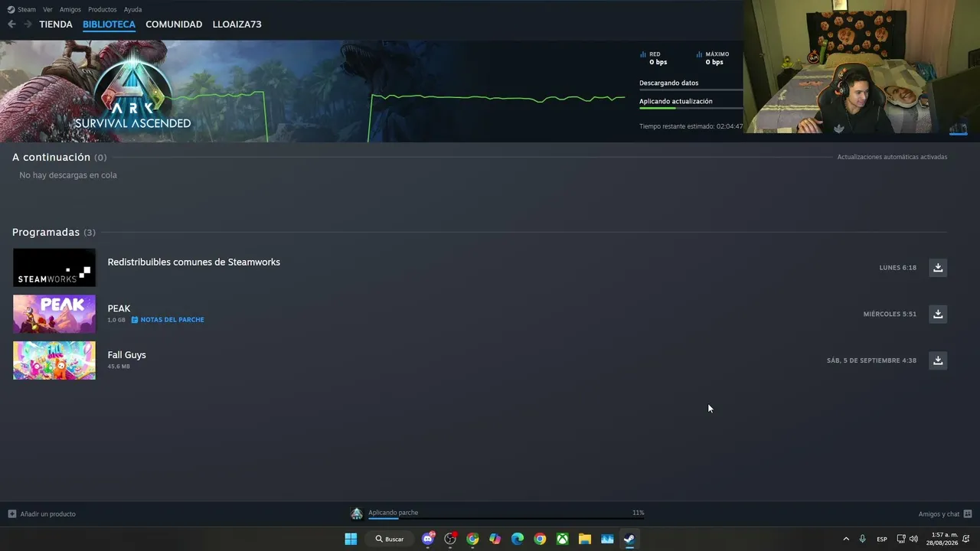Open the PEAK game thumbnail
Viewport: 980px width, 551px height.
[54, 314]
